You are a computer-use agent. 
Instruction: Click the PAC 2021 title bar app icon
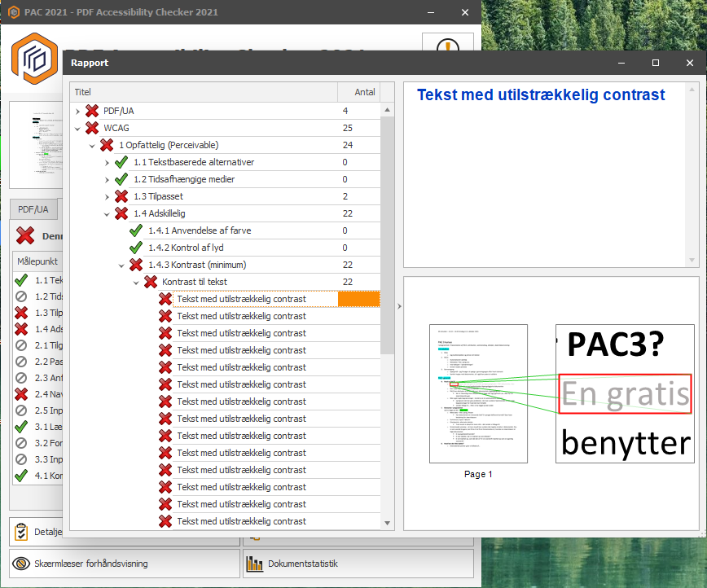tap(14, 12)
